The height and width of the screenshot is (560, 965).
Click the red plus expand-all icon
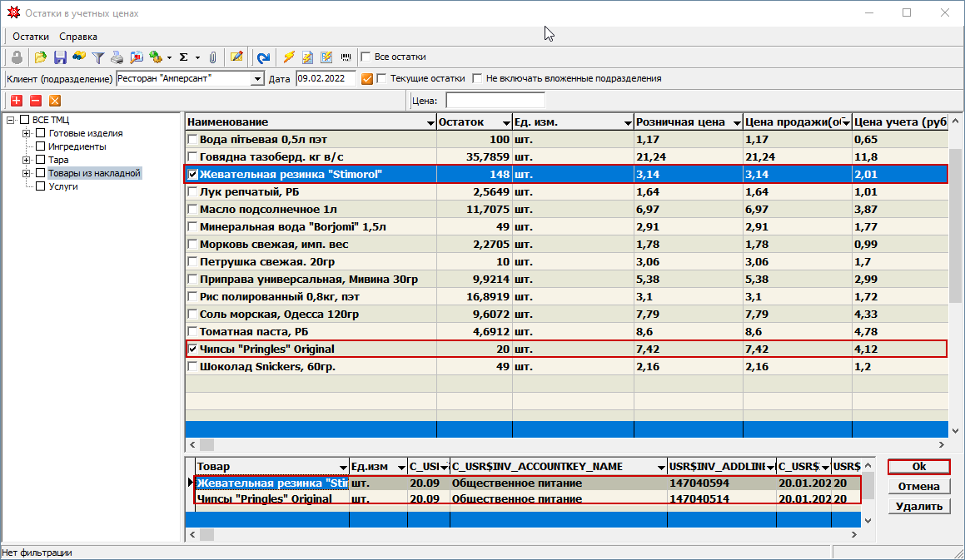17,101
